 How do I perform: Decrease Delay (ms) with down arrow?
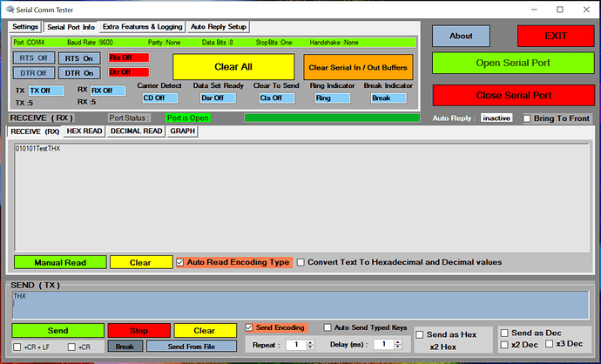(398, 347)
